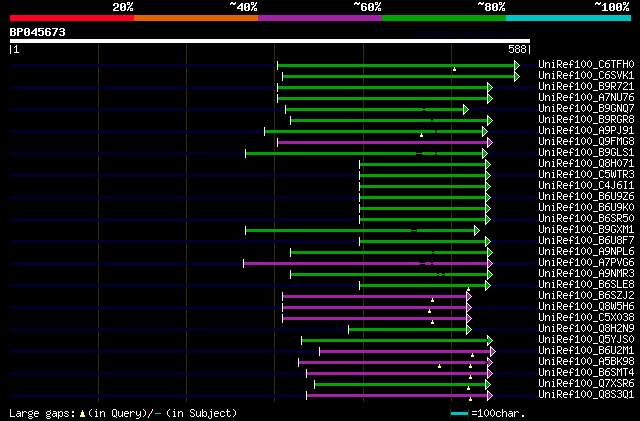Click the purple alignment bar for Q9FMG8
The image size is (640, 421).
[x=385, y=143]
